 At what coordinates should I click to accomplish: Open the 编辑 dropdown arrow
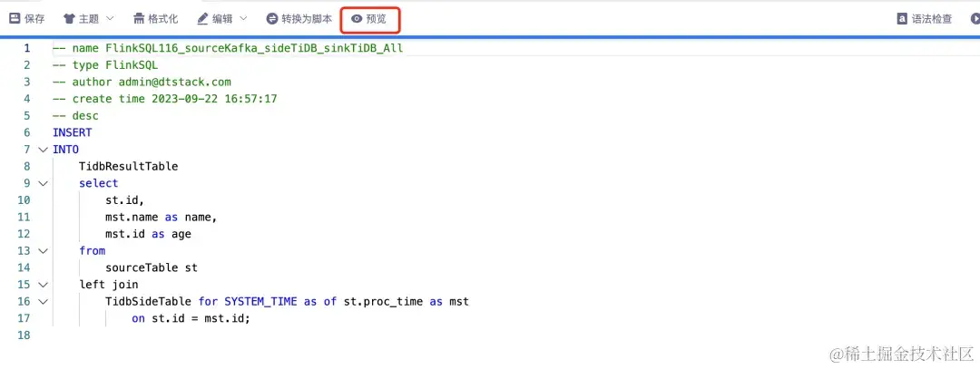pos(242,19)
